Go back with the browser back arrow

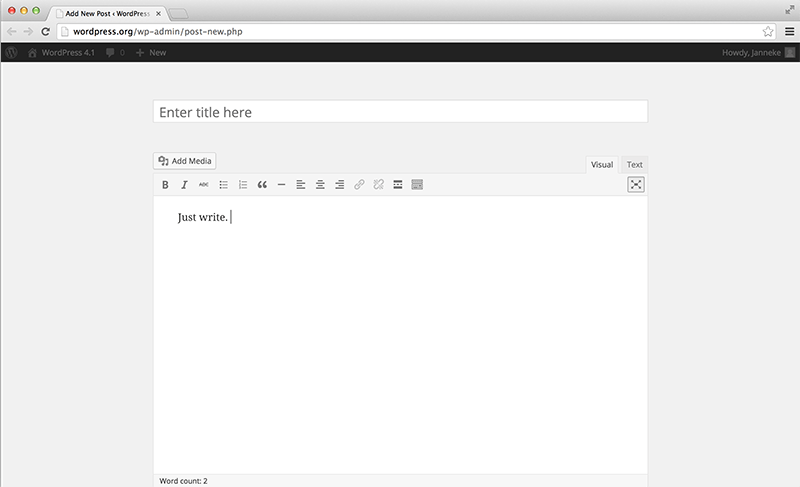[x=11, y=32]
